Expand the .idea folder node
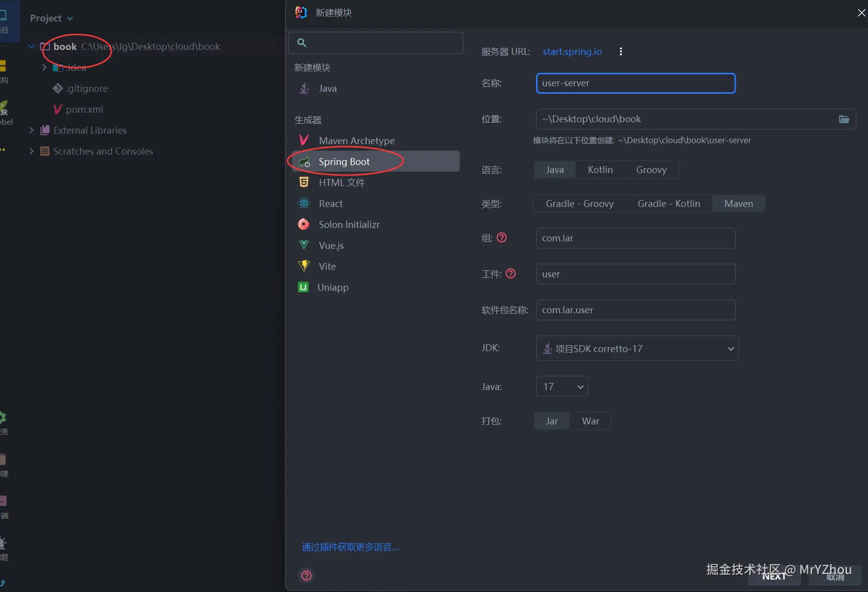868x592 pixels. (44, 67)
